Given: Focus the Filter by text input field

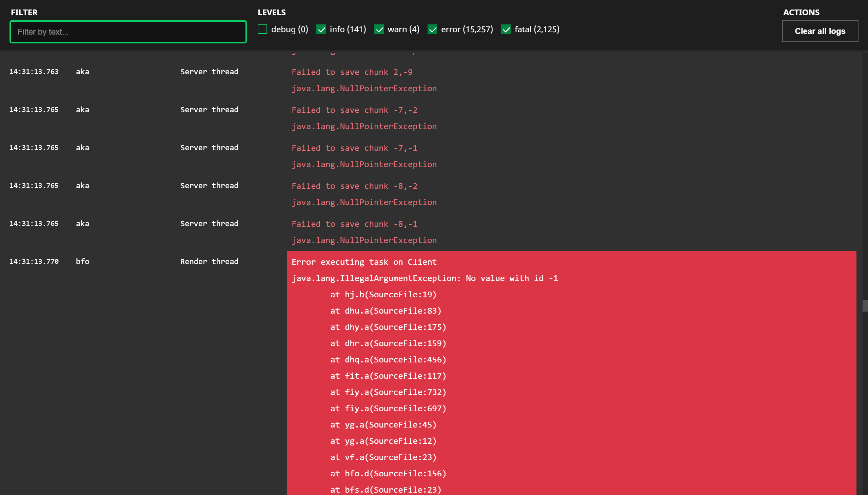Looking at the screenshot, I should 128,32.
